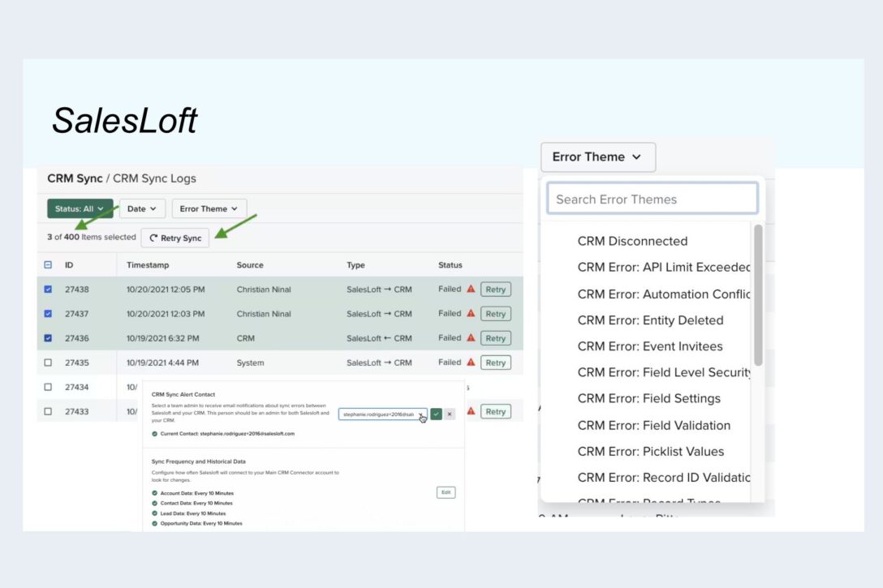The width and height of the screenshot is (883, 588).
Task: Retry the failed sync for log 27437
Action: [496, 313]
